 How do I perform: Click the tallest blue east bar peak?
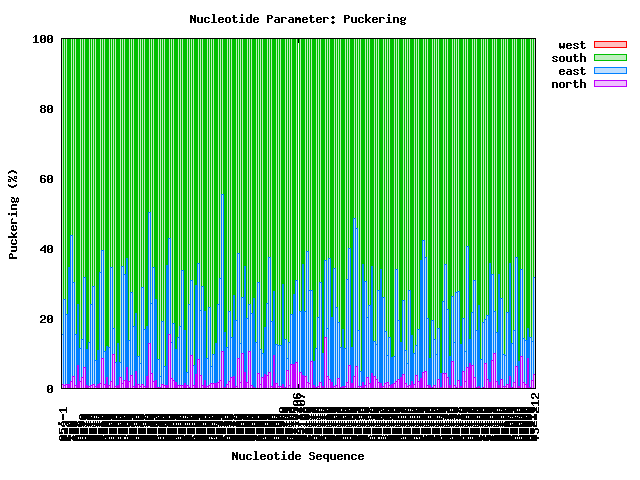pos(222,195)
